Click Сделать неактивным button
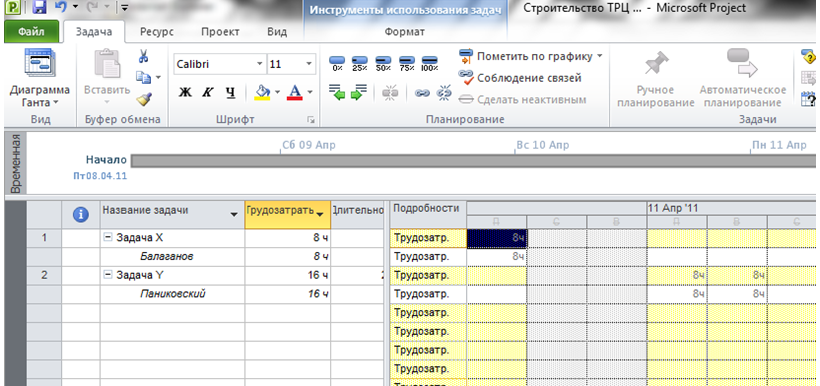Viewport: 820px width, 386px height. tap(522, 99)
